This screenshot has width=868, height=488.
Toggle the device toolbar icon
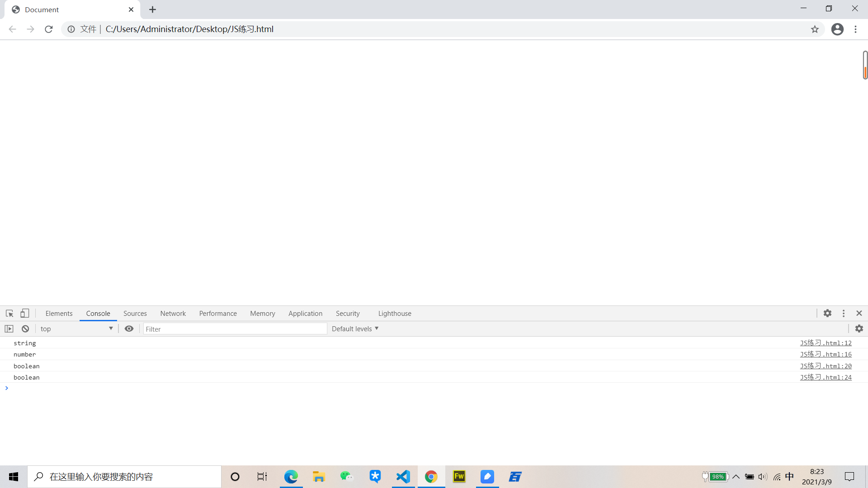(x=25, y=313)
